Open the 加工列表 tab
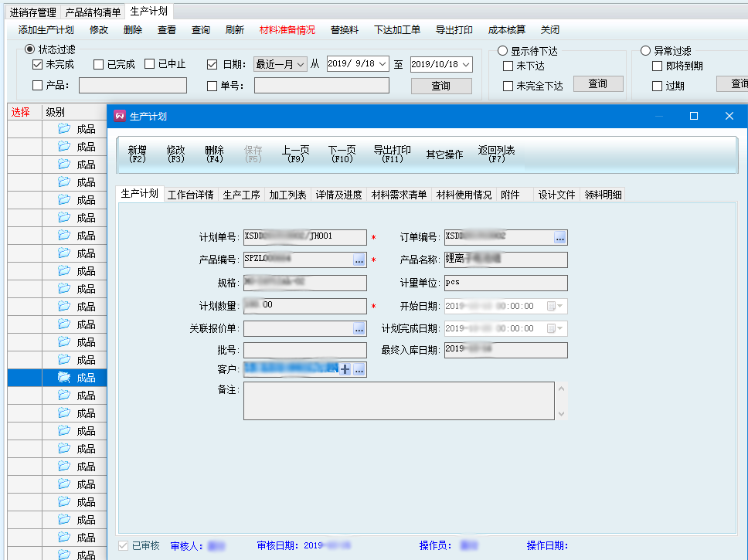 [287, 195]
